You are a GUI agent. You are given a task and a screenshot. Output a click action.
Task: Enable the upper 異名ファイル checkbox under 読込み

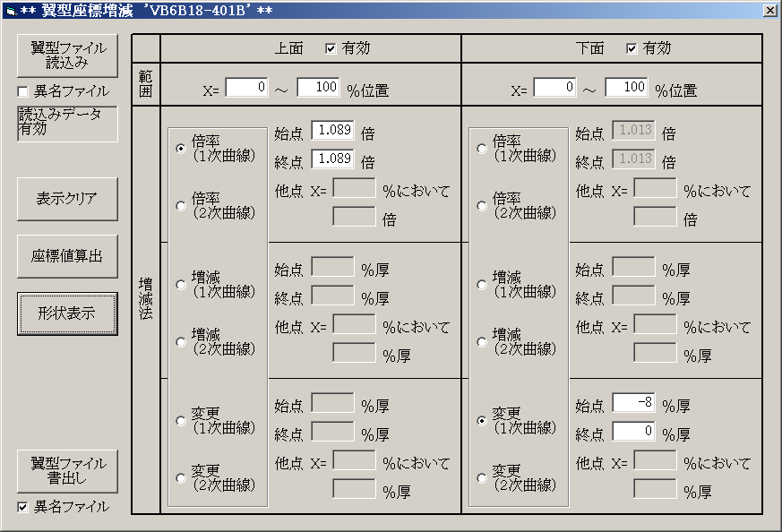coord(23,91)
